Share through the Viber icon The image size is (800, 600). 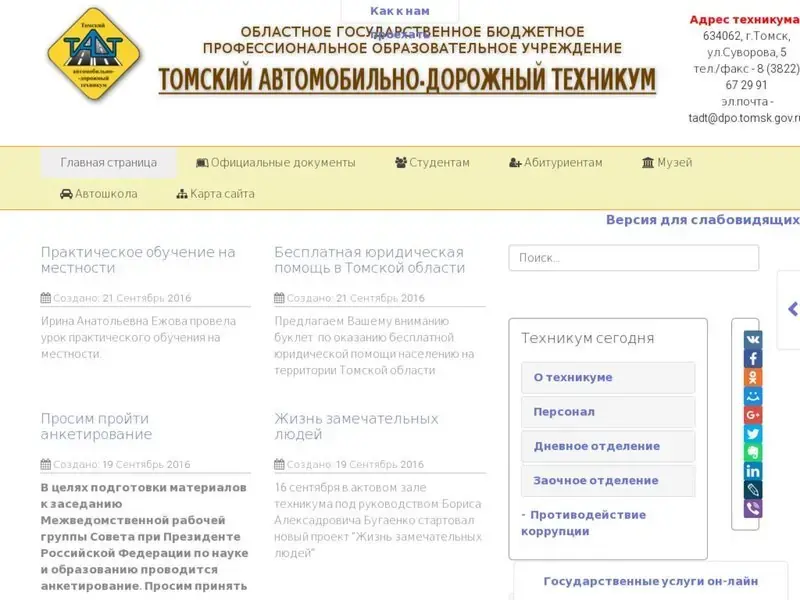click(752, 509)
